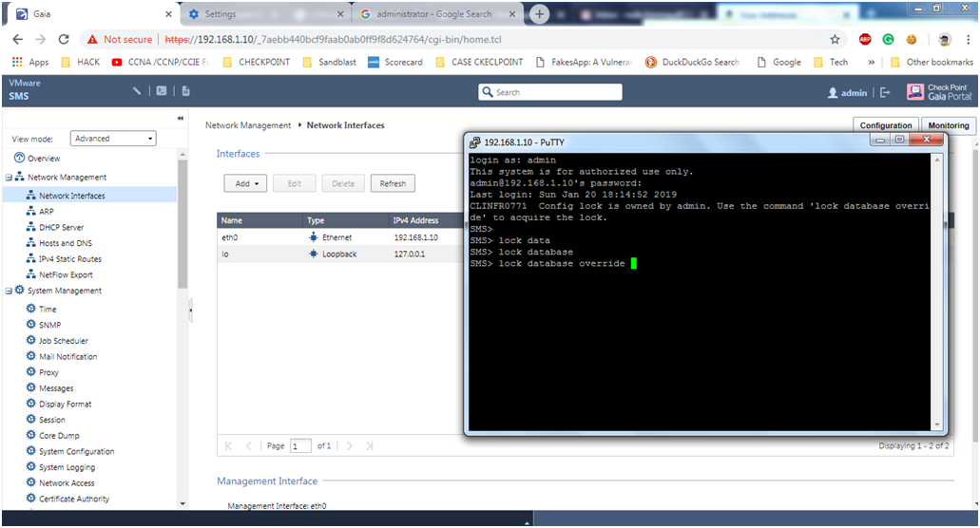This screenshot has height=528, width=980.
Task: Open Other bookmarks folder
Action: (932, 62)
